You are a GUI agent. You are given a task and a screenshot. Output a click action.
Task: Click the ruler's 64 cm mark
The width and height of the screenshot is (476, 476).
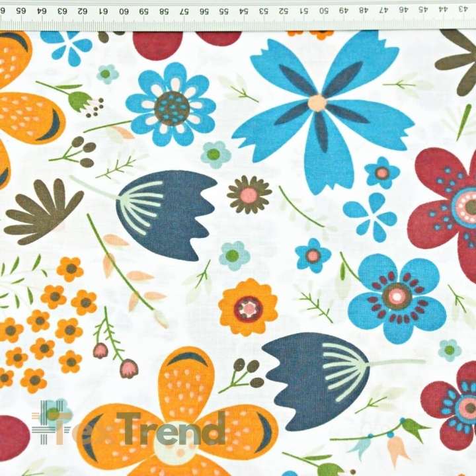click(42, 11)
